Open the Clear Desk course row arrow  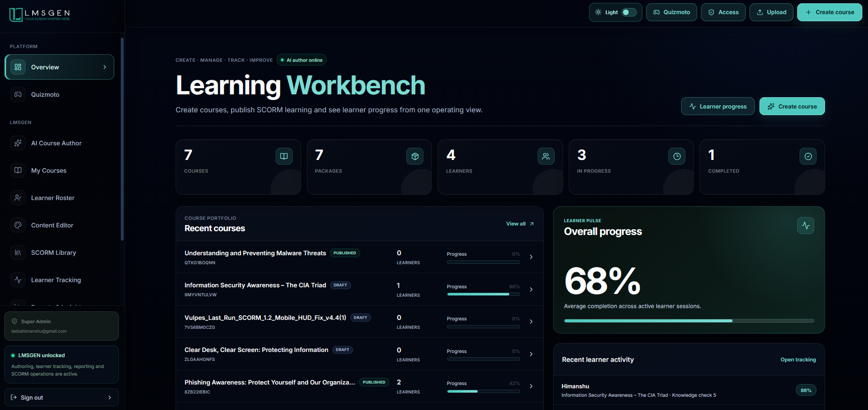(531, 354)
